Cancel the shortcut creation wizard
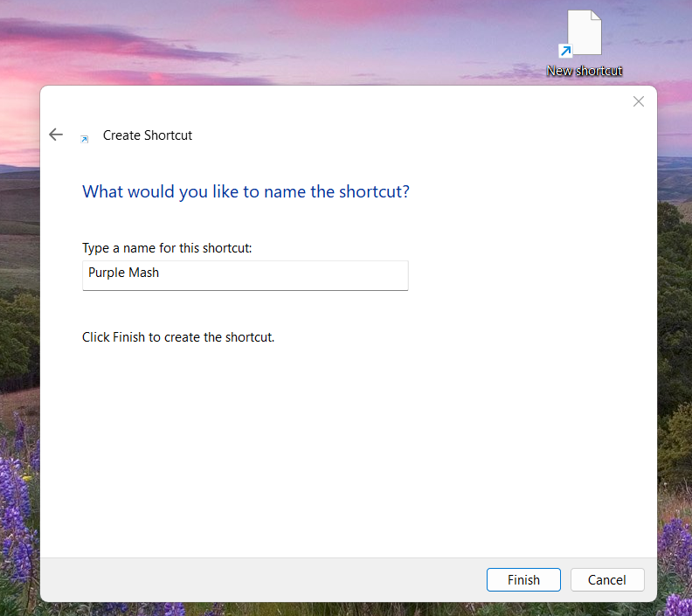The image size is (692, 616). 607,579
